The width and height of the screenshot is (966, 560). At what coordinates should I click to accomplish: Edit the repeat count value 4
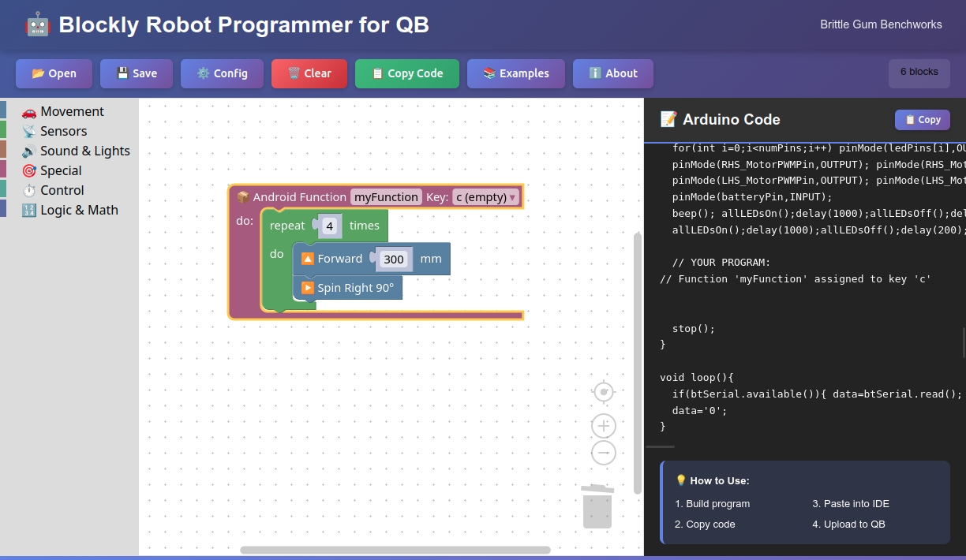click(330, 226)
